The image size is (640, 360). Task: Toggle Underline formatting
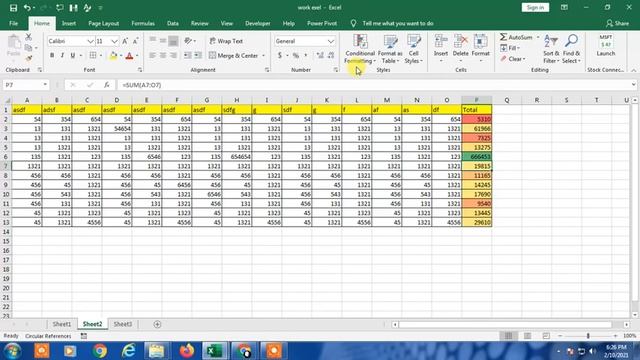point(73,55)
